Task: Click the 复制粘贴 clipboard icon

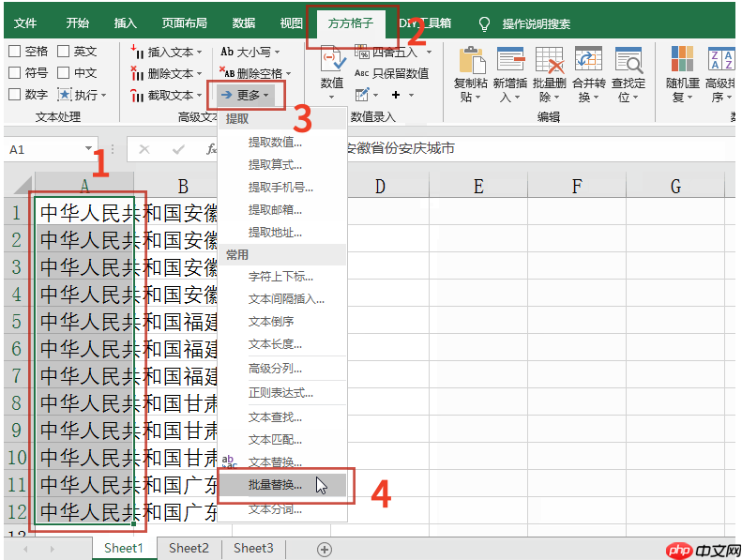Action: (x=471, y=60)
